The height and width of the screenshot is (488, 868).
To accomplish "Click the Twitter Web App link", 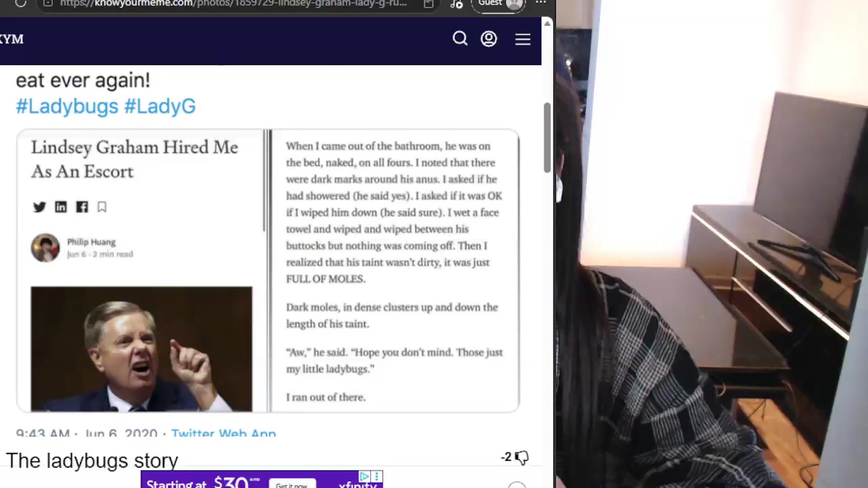I will (x=223, y=433).
